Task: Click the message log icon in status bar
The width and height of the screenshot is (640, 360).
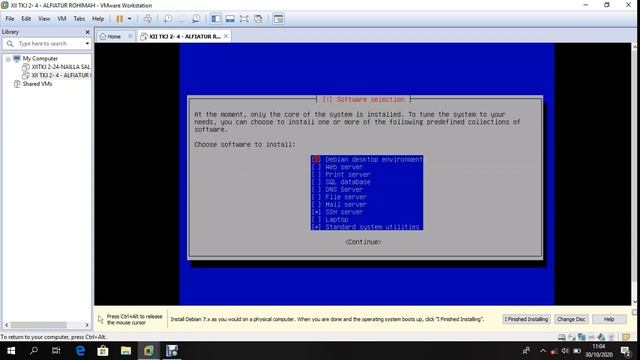Action: (626, 337)
